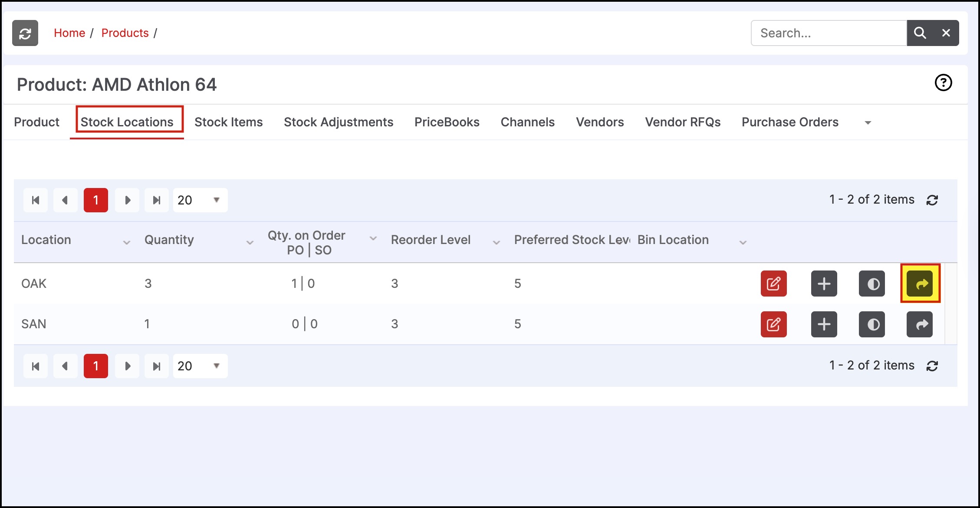
Task: Edit the SAN stock location
Action: (x=773, y=324)
